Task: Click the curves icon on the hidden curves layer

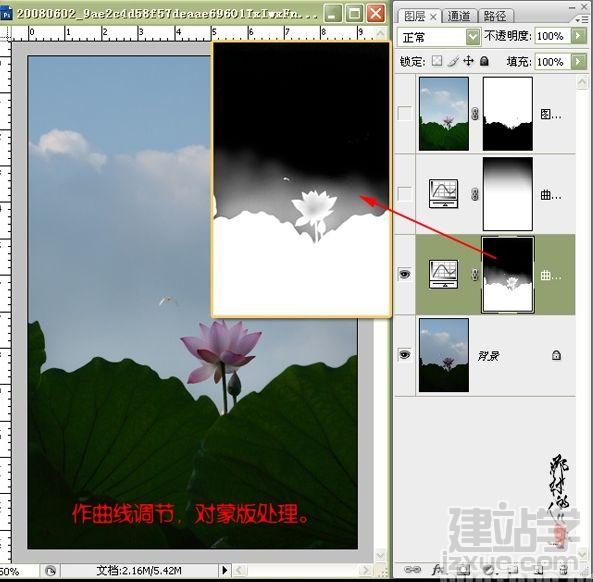Action: tap(443, 194)
